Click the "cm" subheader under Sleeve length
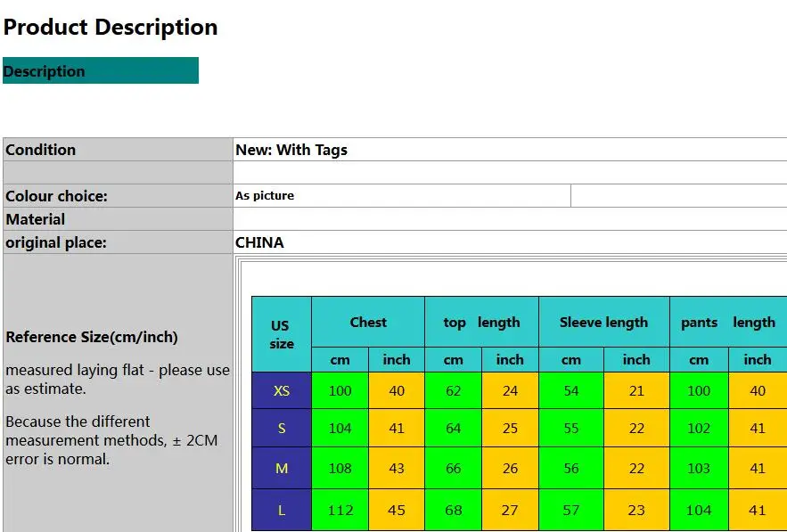Screen dimensions: 787x532 point(571,359)
